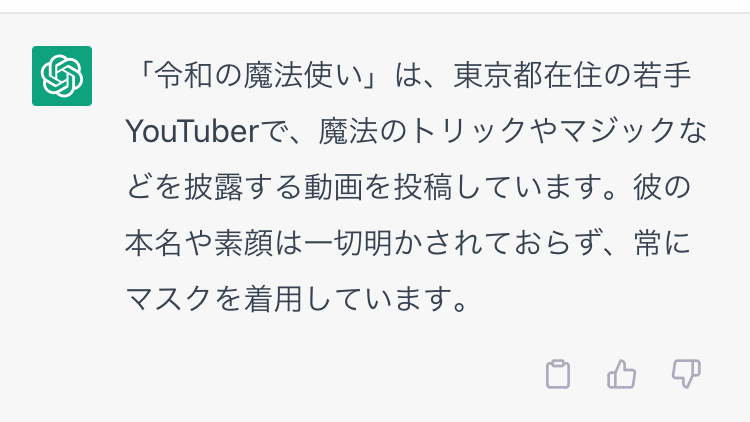Click the word YouTuber in the response

point(192,131)
